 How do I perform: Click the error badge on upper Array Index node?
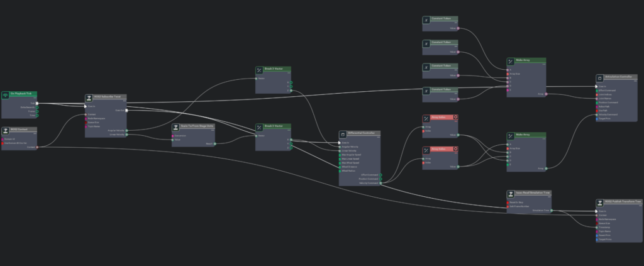coord(455,118)
